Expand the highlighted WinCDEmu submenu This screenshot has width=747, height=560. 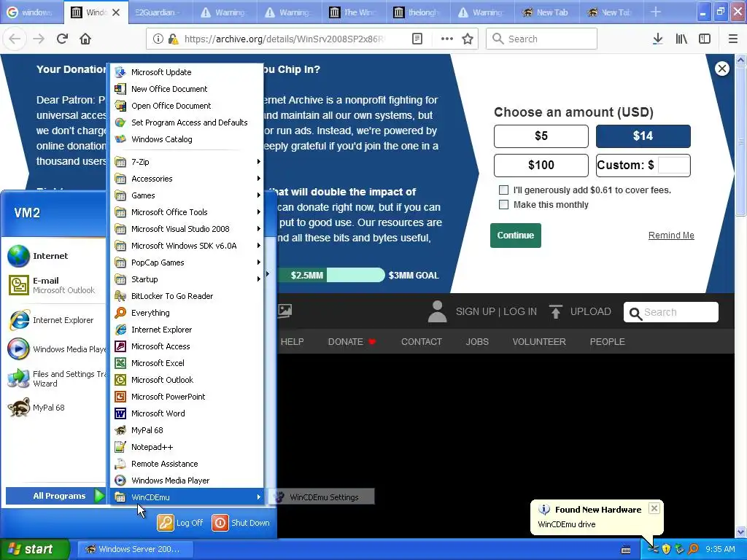coord(187,497)
